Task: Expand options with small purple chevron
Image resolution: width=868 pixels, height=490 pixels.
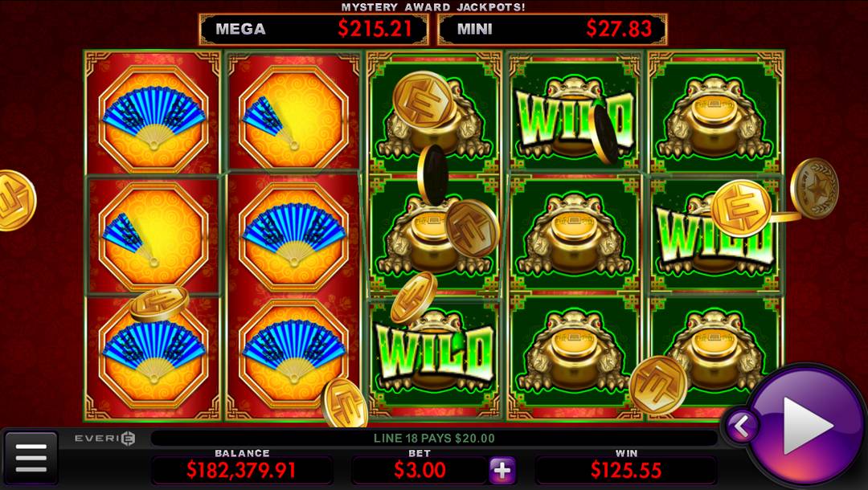Action: pyautogui.click(x=742, y=427)
